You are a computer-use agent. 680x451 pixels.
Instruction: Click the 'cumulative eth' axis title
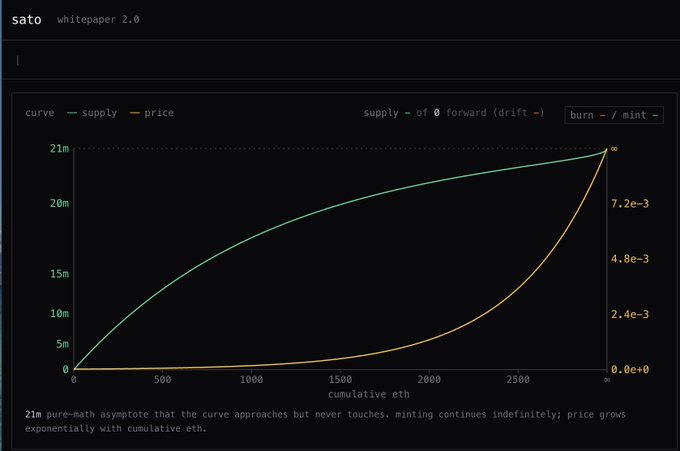(x=369, y=394)
